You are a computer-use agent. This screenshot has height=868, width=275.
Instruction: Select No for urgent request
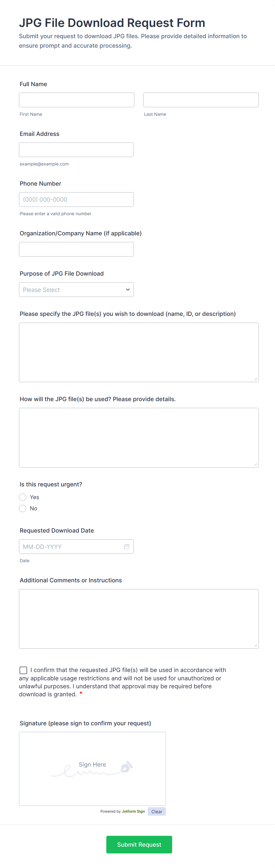22,509
